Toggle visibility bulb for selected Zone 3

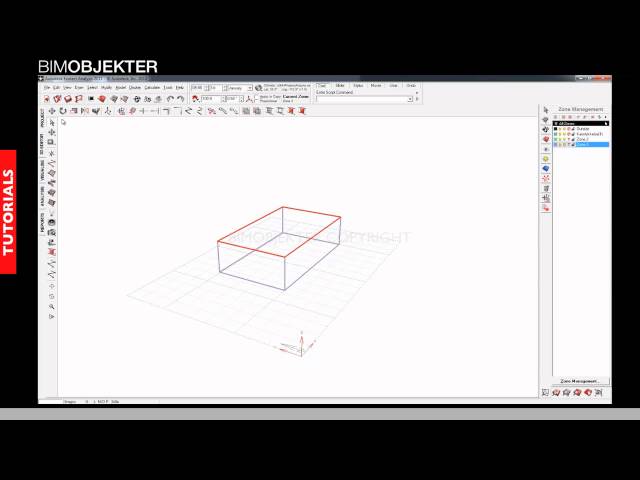[560, 145]
